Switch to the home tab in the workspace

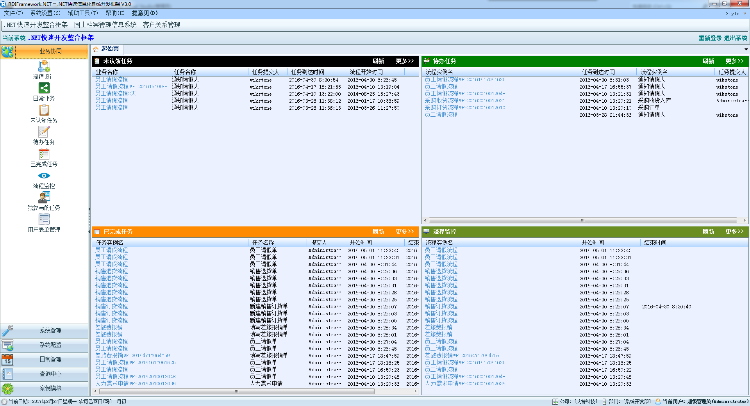click(x=107, y=49)
